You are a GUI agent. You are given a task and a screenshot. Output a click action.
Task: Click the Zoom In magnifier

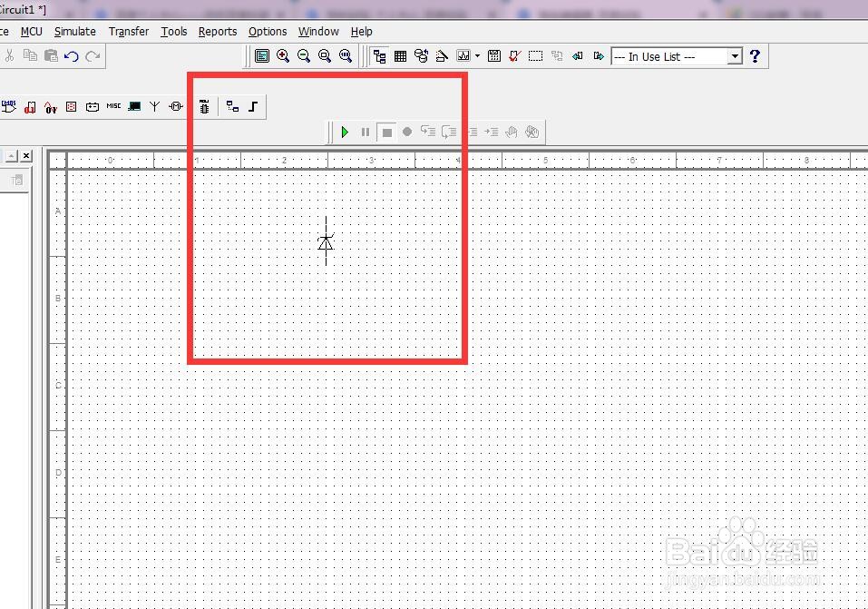283,56
